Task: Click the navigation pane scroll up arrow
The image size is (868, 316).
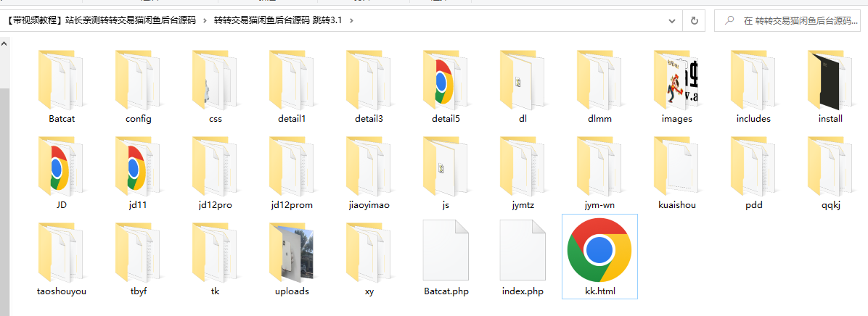Action: pos(4,43)
